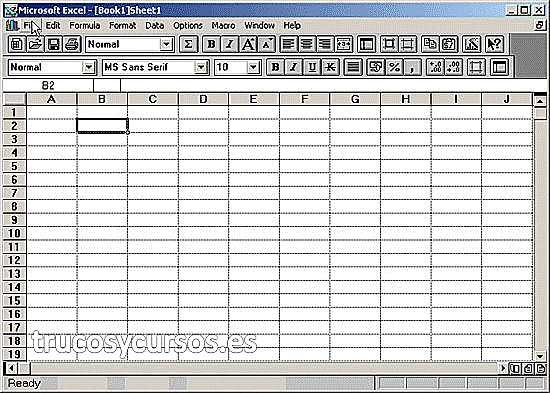This screenshot has height=393, width=550.
Task: Click the Print icon in the toolbar
Action: pos(72,44)
